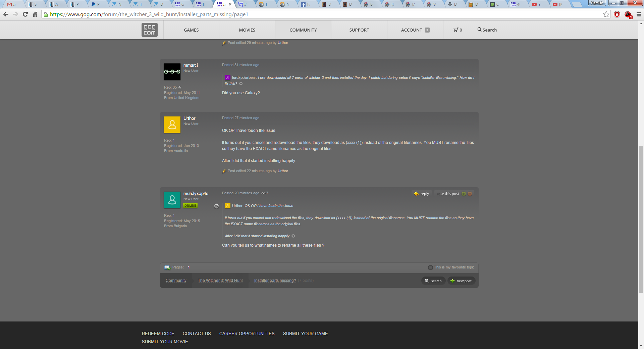Open the browser home icon
Viewport: 644px width, 349px height.
click(x=35, y=14)
